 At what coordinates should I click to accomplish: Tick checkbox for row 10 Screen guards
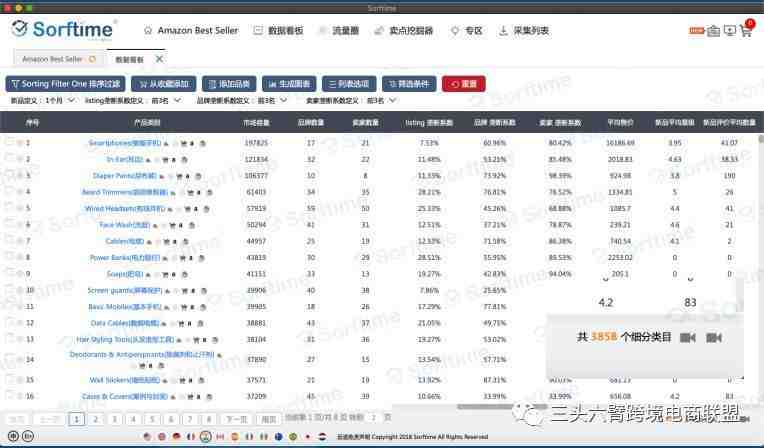[8, 290]
